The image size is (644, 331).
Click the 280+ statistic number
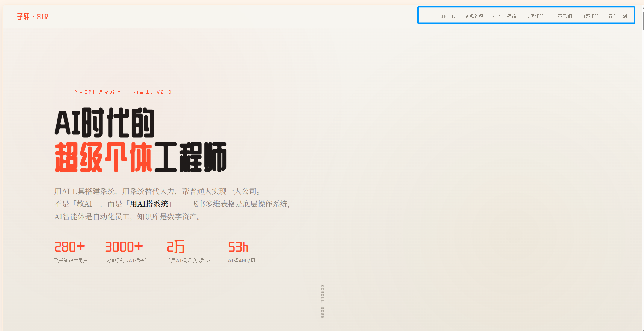(x=69, y=247)
